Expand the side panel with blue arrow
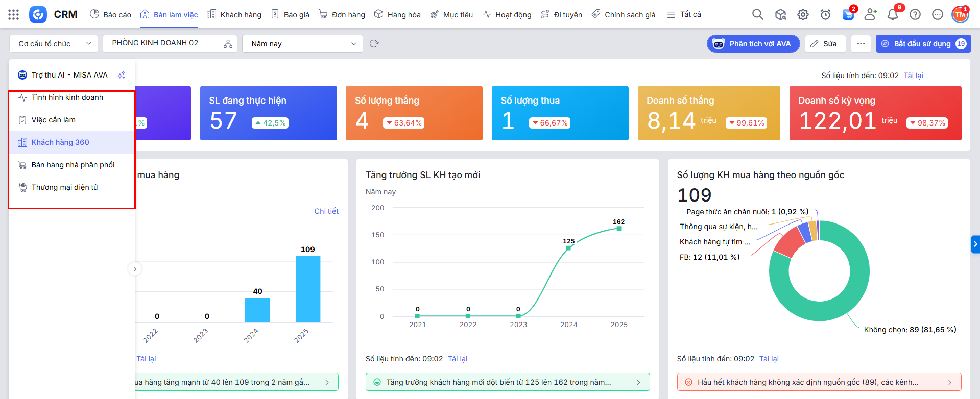Image resolution: width=980 pixels, height=399 pixels. [x=975, y=244]
